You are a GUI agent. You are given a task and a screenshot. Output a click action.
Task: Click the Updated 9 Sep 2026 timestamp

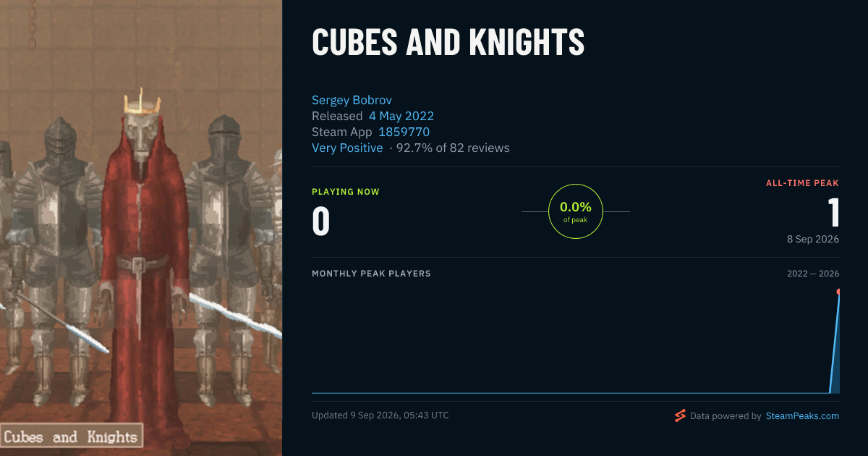380,415
